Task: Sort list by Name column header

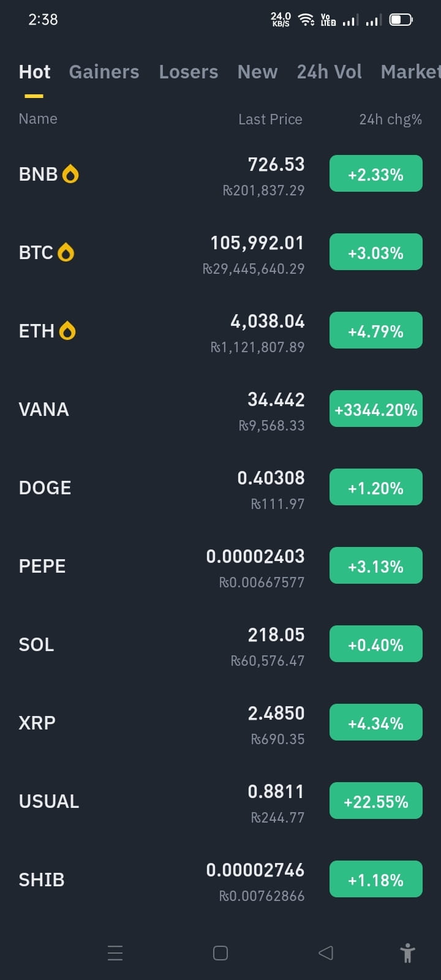Action: click(x=38, y=119)
